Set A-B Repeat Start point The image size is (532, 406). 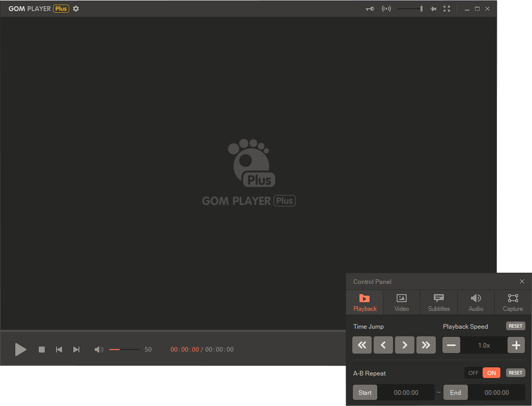365,392
